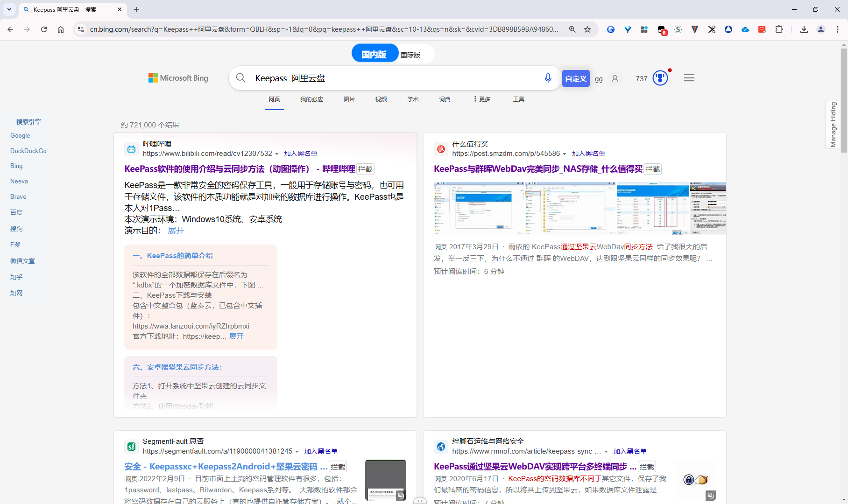The height and width of the screenshot is (504, 848).
Task: Open KeePass与群晖WebDav完美同步 result
Action: click(538, 169)
